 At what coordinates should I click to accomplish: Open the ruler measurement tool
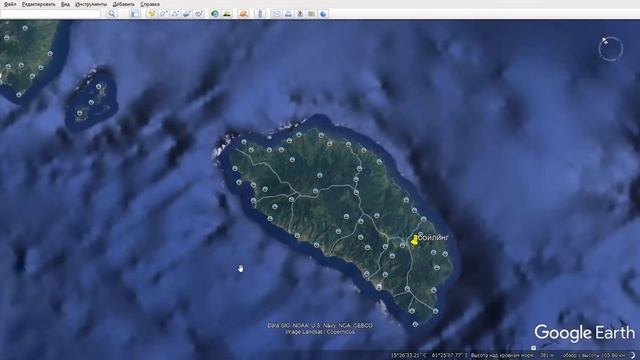[260, 13]
